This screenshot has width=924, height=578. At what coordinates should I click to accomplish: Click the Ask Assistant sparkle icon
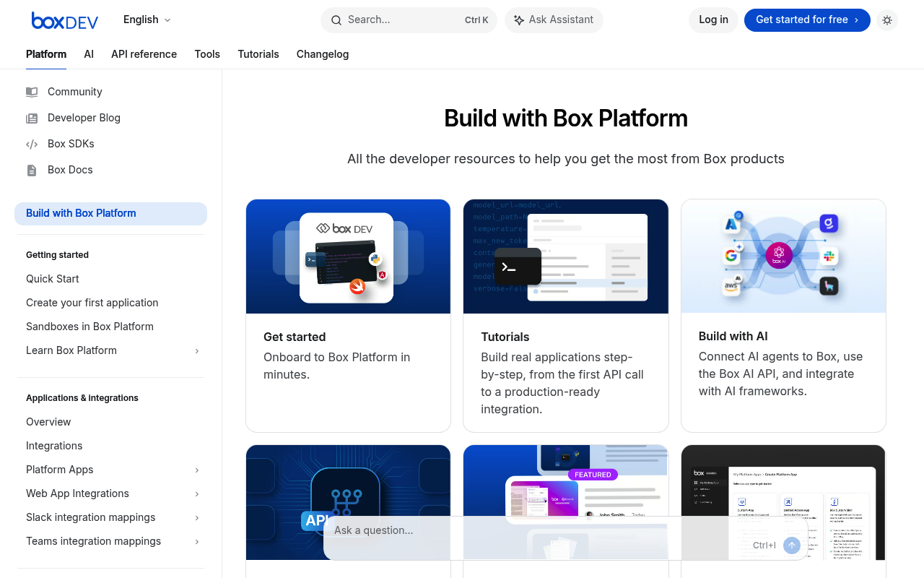519,20
